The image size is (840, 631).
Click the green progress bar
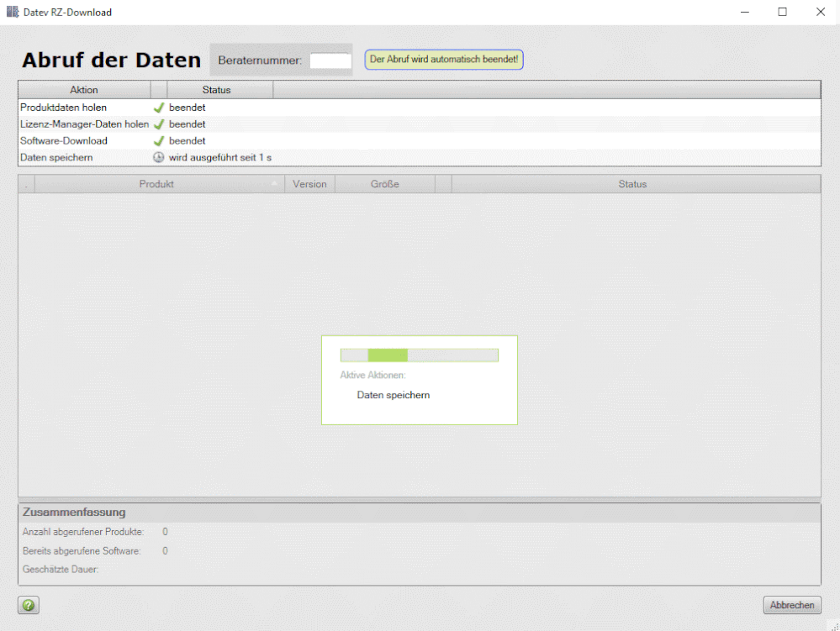pos(419,355)
